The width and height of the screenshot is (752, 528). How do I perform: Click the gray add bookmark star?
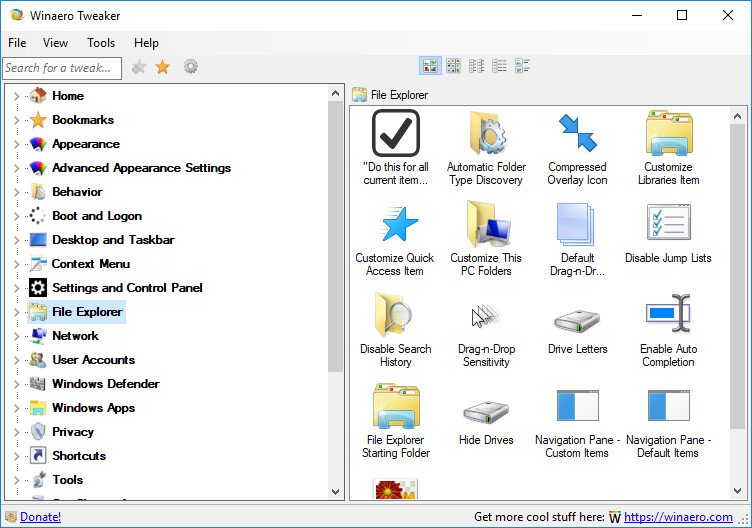[x=139, y=67]
